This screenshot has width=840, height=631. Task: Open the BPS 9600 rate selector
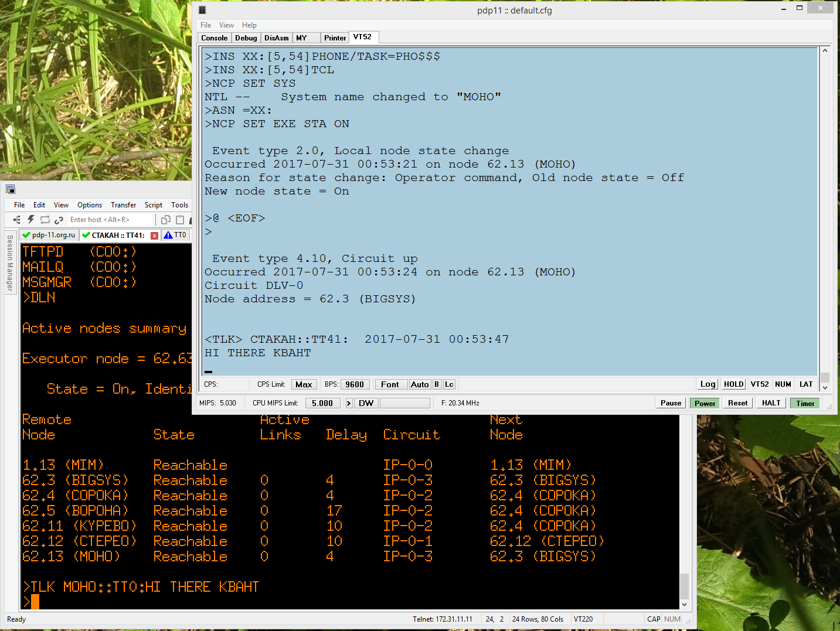coord(355,384)
